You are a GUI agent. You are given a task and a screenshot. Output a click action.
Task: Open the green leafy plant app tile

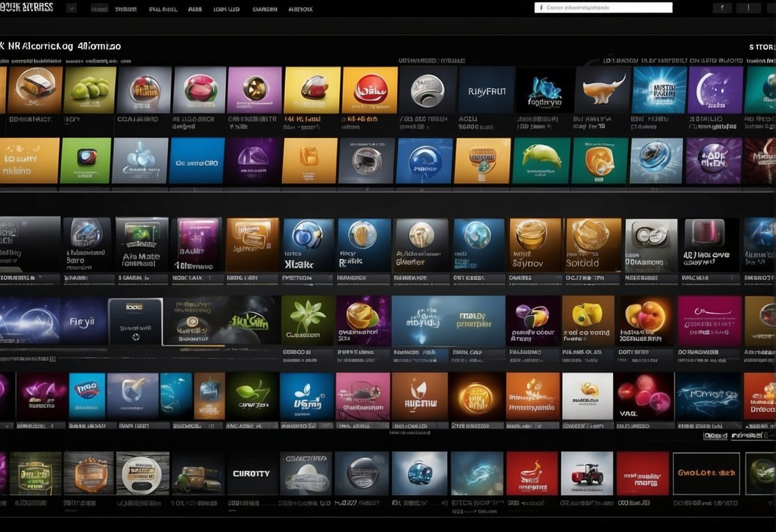[x=308, y=319]
